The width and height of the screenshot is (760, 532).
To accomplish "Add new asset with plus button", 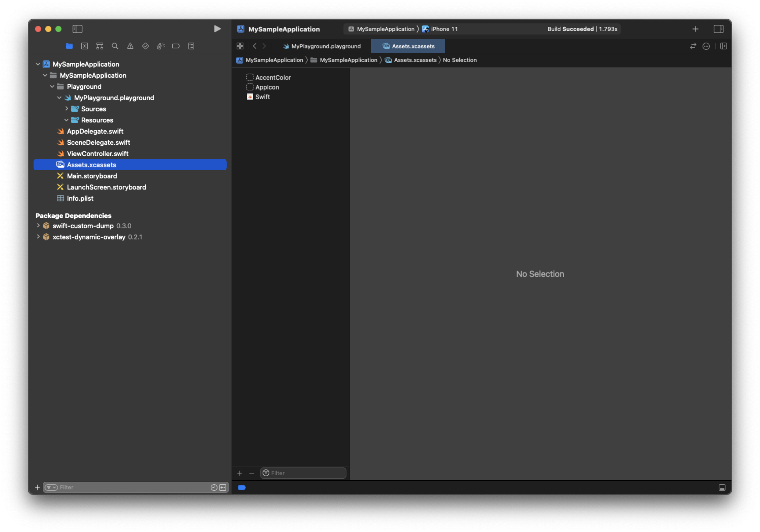I will tap(240, 473).
